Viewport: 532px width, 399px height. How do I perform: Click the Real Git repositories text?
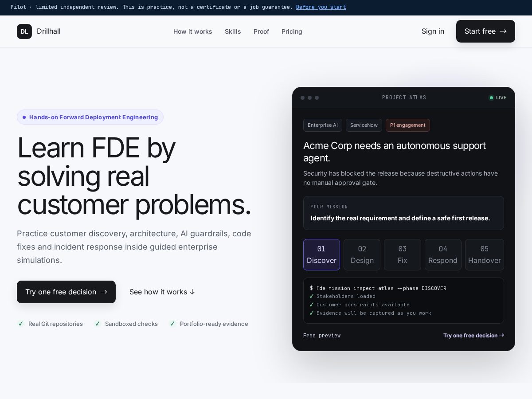pyautogui.click(x=55, y=324)
